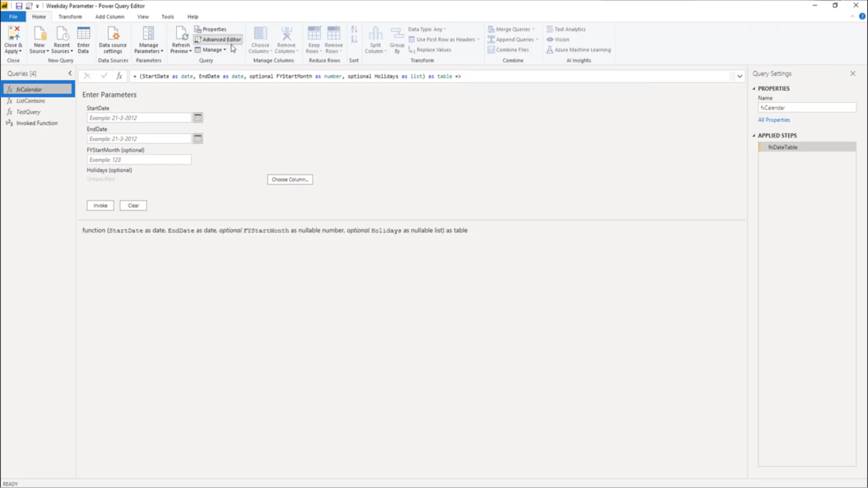Collapse the PROPERTIES section
Image resolution: width=868 pixels, height=488 pixels.
[754, 89]
